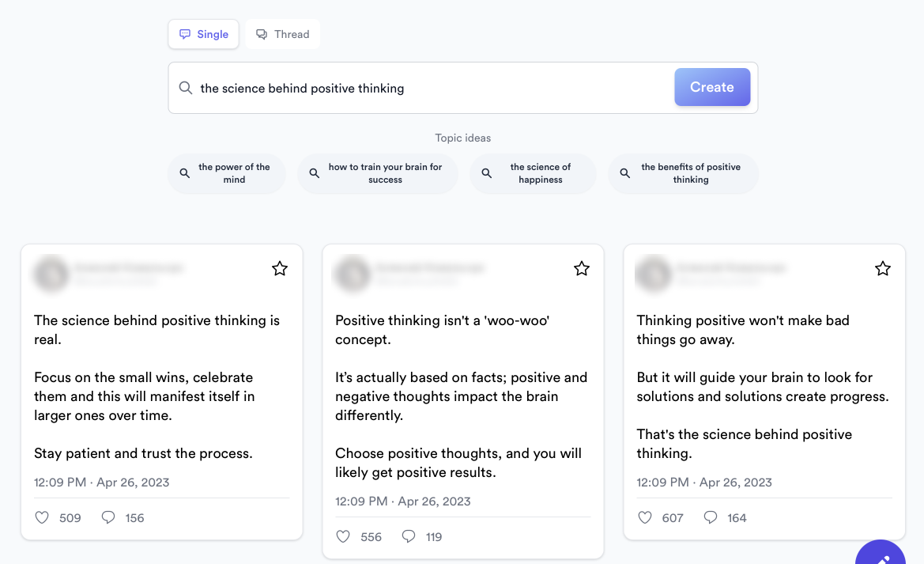Click search icon in 'train your brain' chip
Viewport: 924px width, 564px height.
(x=315, y=173)
